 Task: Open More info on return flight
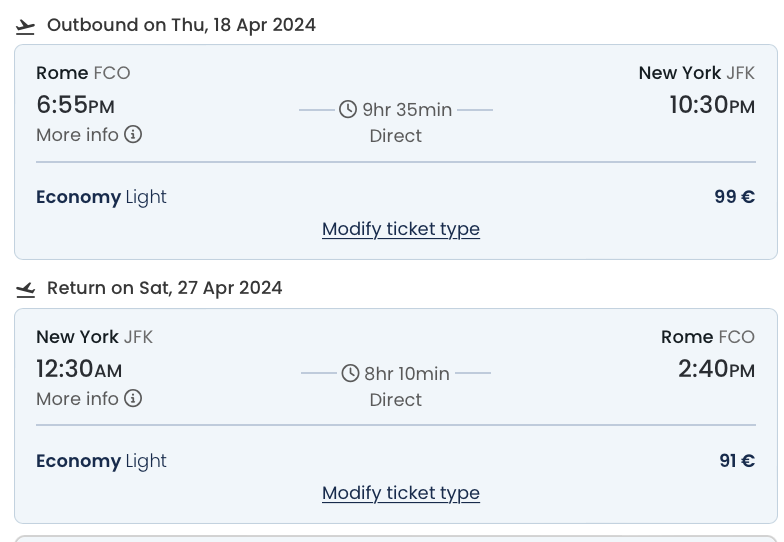[89, 398]
